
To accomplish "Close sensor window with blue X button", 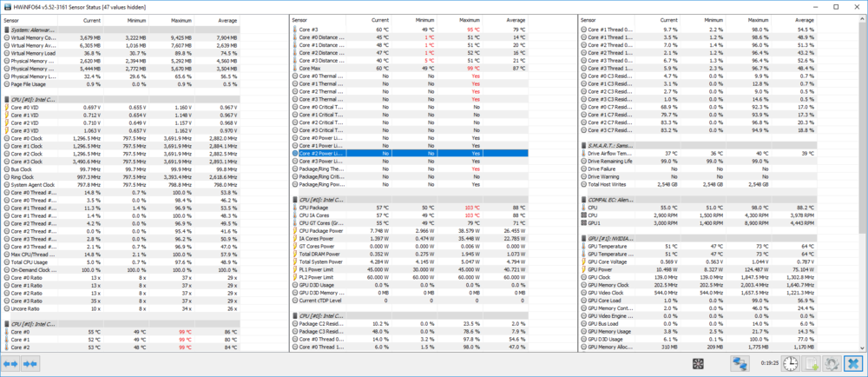I will 852,363.
